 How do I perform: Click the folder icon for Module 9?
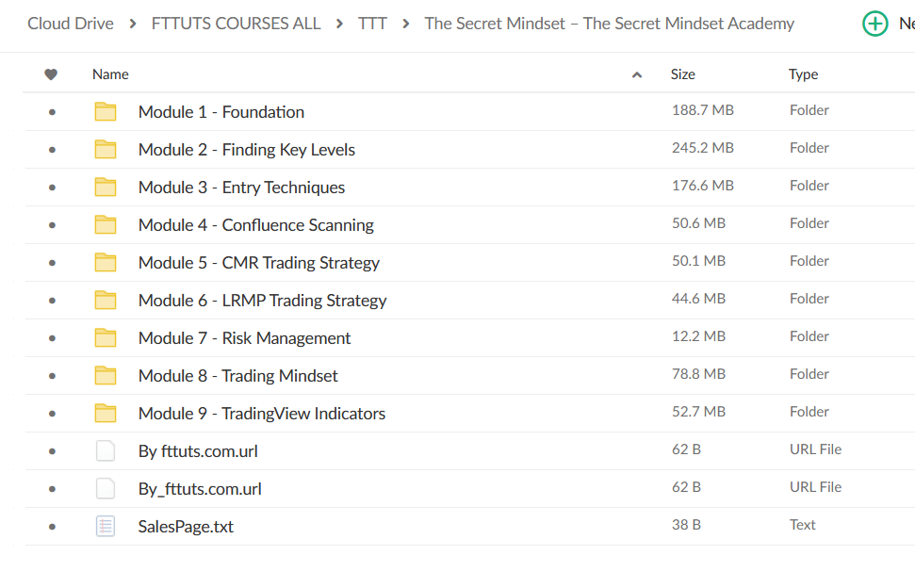[x=105, y=413]
